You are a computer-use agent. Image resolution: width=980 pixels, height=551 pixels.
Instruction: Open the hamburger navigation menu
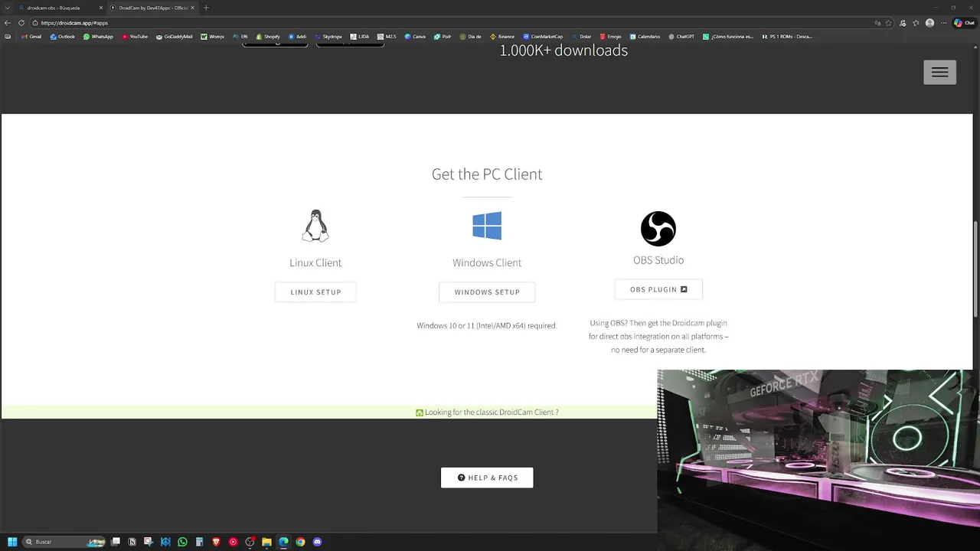[939, 72]
